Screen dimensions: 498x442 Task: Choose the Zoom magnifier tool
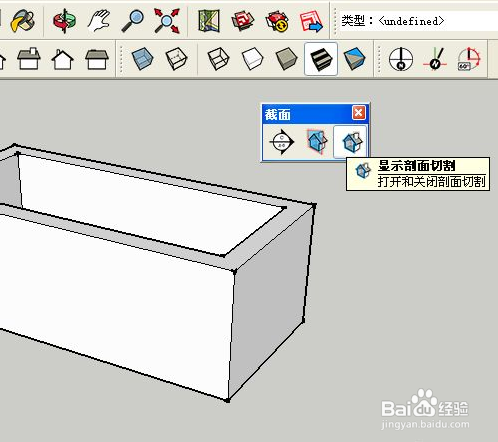[x=132, y=21]
